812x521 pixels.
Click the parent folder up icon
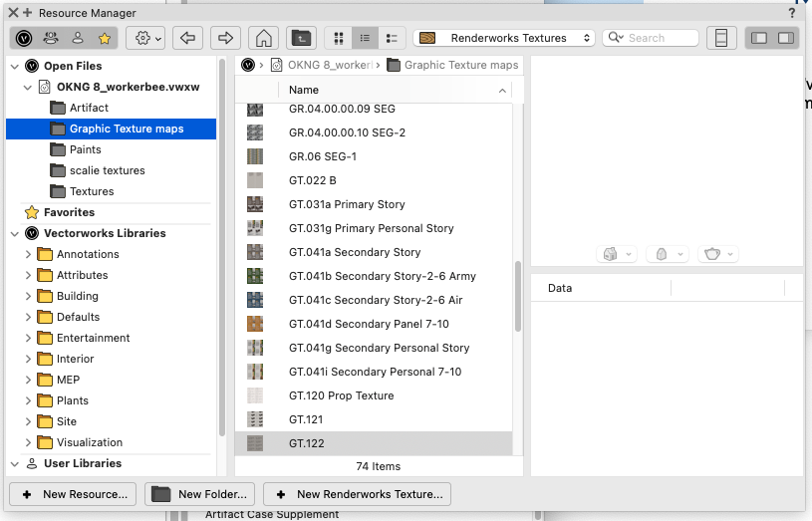coord(301,38)
